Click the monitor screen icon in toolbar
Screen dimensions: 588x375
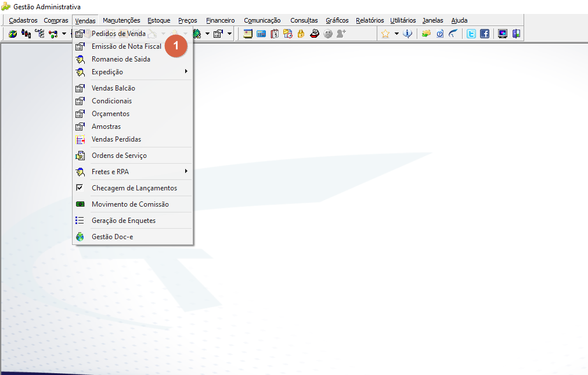(503, 34)
